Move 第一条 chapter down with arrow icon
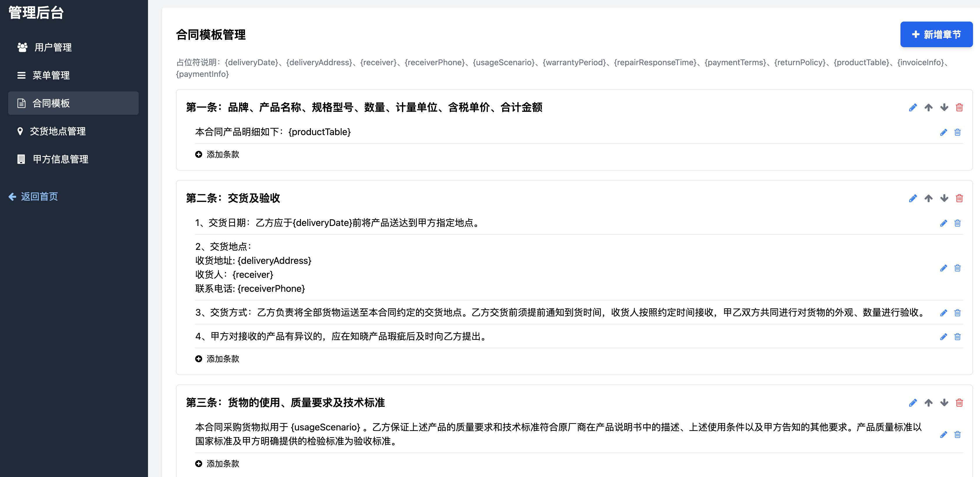Screen dimensions: 980x477 pyautogui.click(x=944, y=108)
